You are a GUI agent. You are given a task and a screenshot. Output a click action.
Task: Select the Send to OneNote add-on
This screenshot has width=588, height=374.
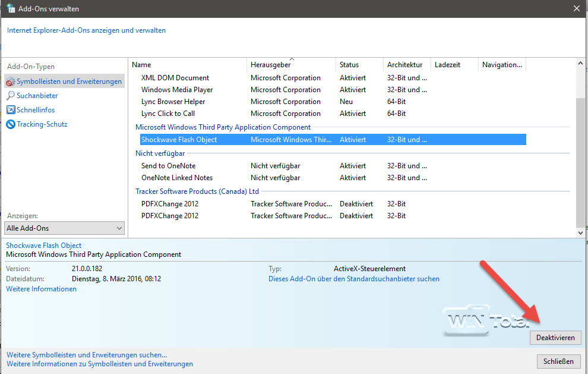(x=168, y=166)
